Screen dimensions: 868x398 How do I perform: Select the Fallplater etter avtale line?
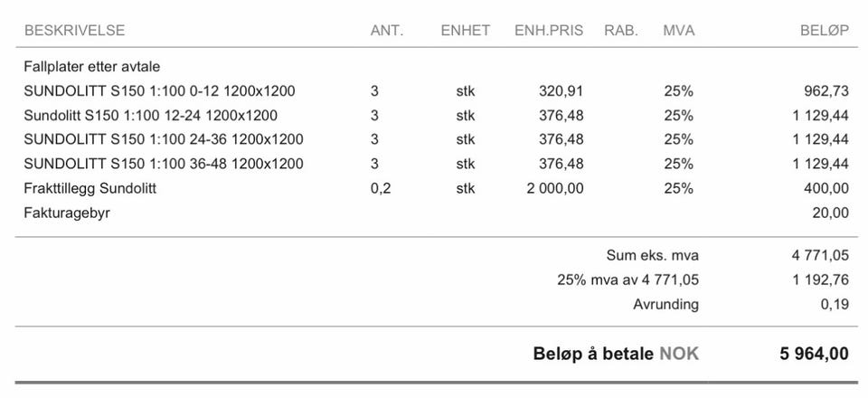(92, 67)
